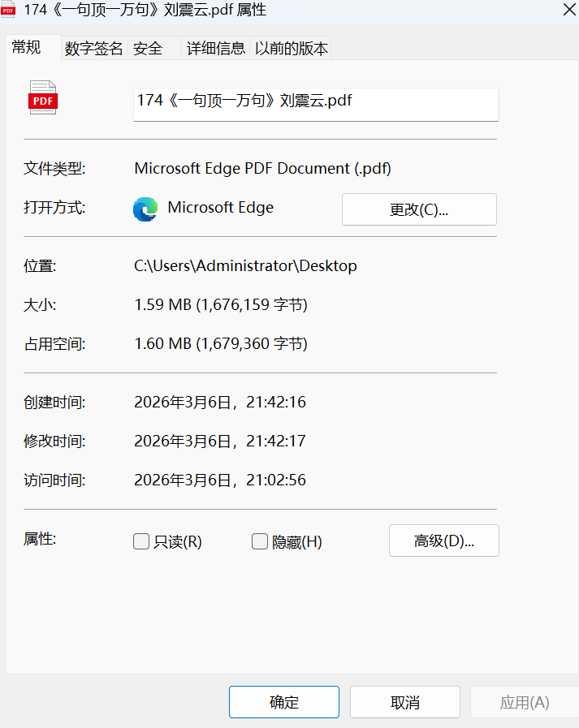
Task: Click the 占用空间: label
Action: pyautogui.click(x=54, y=344)
